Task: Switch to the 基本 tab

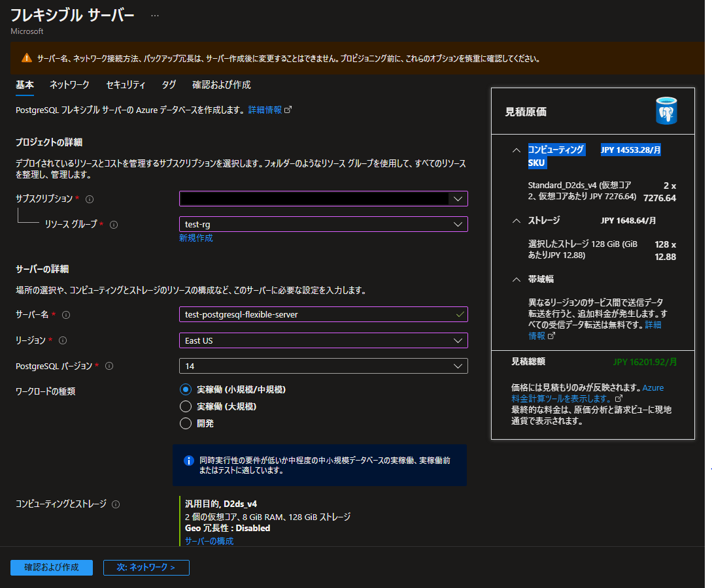Action: click(25, 85)
